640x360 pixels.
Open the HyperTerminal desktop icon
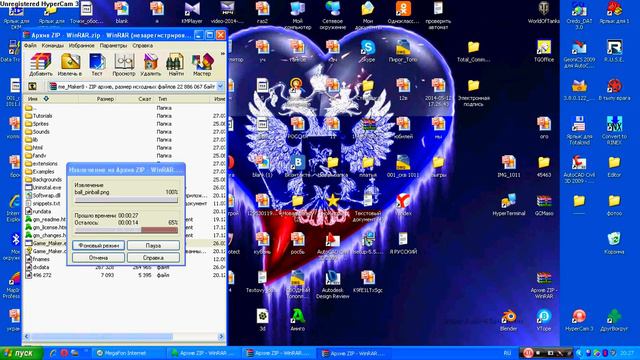(509, 204)
